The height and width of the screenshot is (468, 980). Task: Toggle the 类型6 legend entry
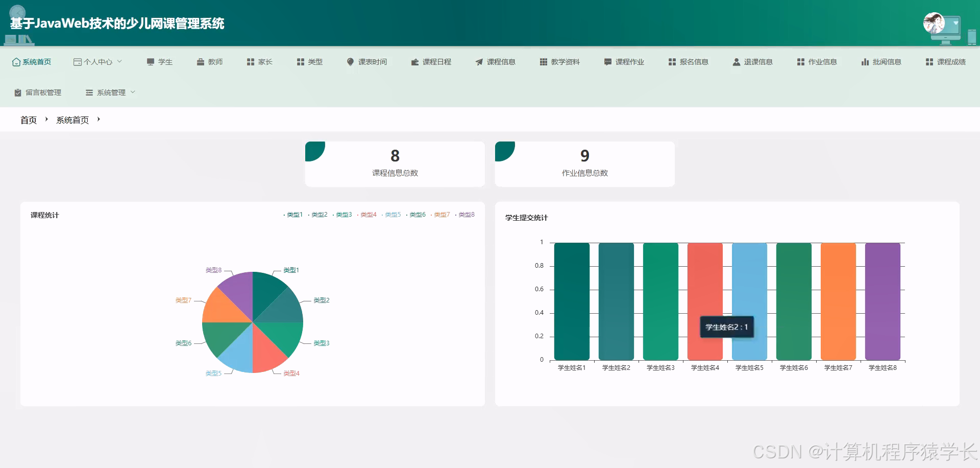coord(415,215)
